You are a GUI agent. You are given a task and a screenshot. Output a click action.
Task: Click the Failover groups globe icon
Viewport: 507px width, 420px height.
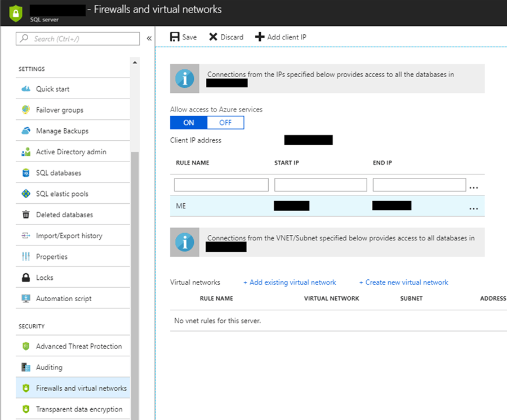pyautogui.click(x=26, y=110)
